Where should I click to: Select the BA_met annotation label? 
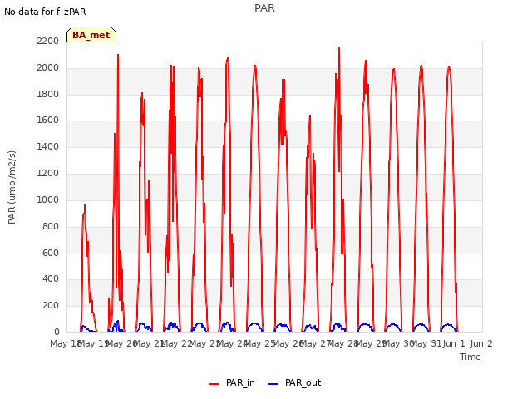point(91,35)
